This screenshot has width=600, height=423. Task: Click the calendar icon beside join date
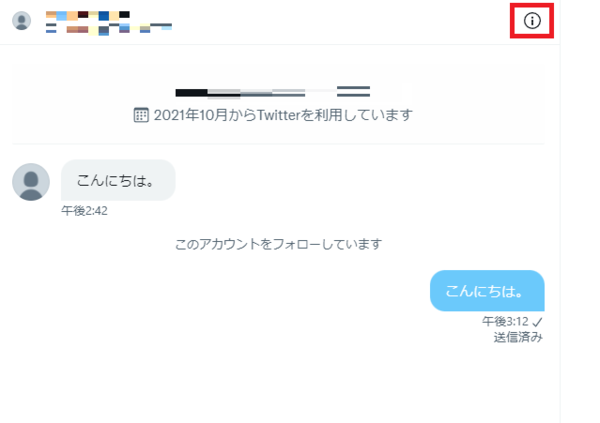pos(141,115)
